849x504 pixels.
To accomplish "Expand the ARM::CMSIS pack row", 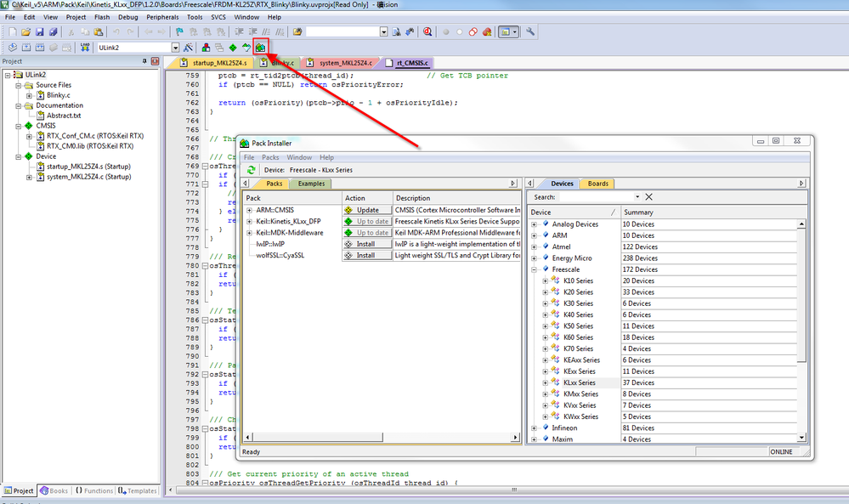I will tap(249, 211).
